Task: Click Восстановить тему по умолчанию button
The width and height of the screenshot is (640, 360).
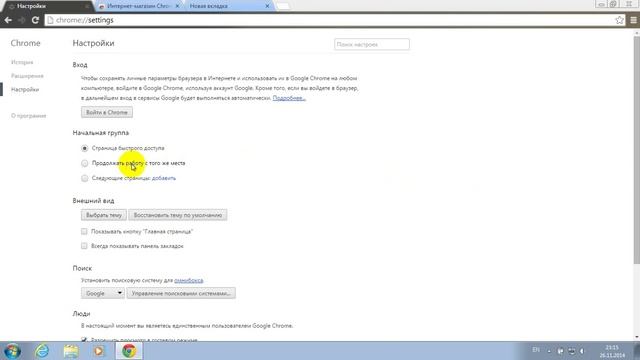Action: [x=178, y=215]
